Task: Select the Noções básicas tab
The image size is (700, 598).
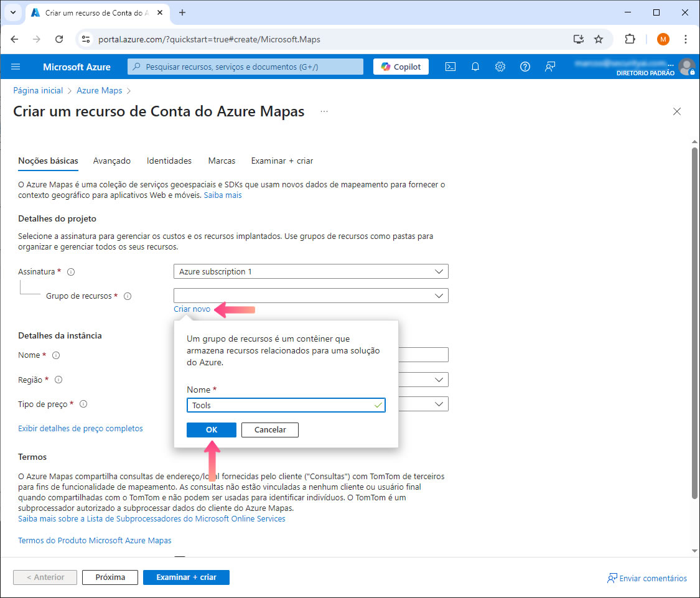Action: click(x=48, y=161)
